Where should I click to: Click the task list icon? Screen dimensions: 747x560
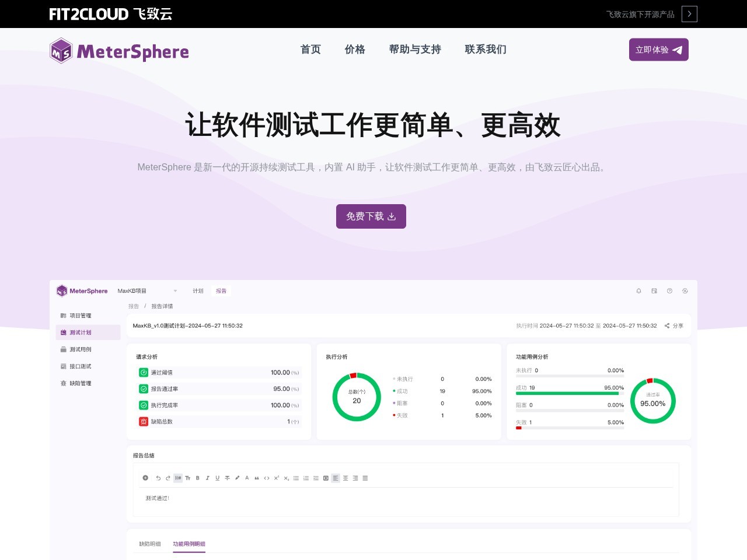(x=316, y=478)
